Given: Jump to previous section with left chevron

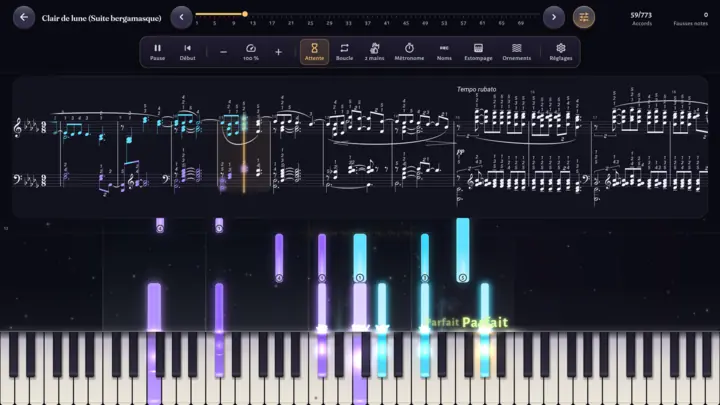Looking at the screenshot, I should pos(181,17).
